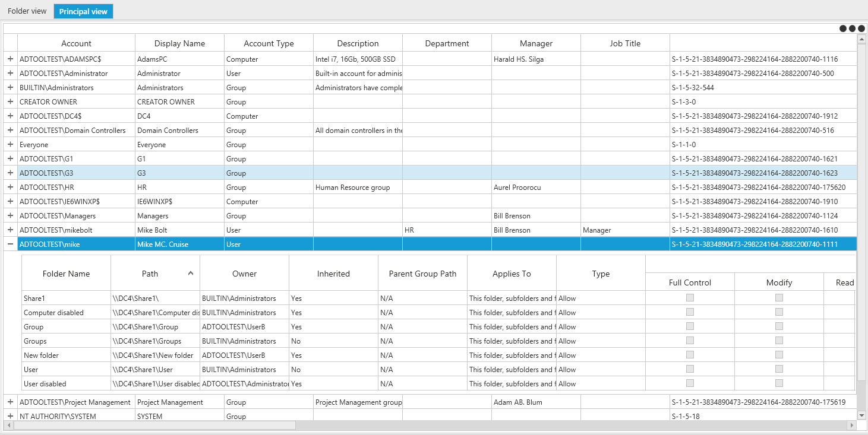
Task: Click the horizontal scrollbar right arrow
Action: coord(853,426)
